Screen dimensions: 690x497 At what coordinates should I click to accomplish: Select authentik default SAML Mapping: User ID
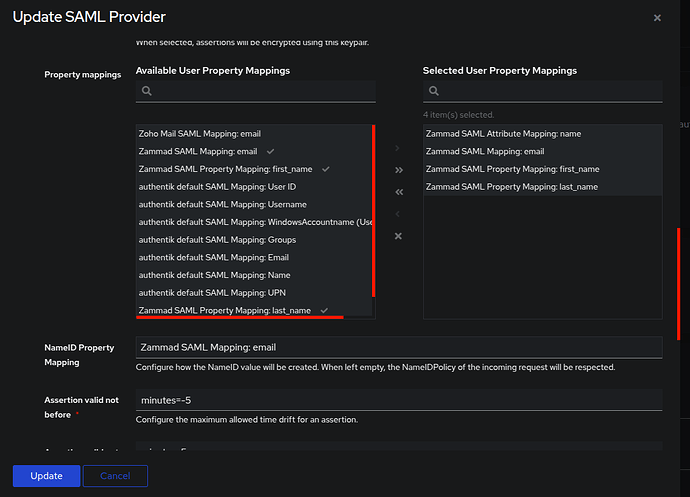254,187
